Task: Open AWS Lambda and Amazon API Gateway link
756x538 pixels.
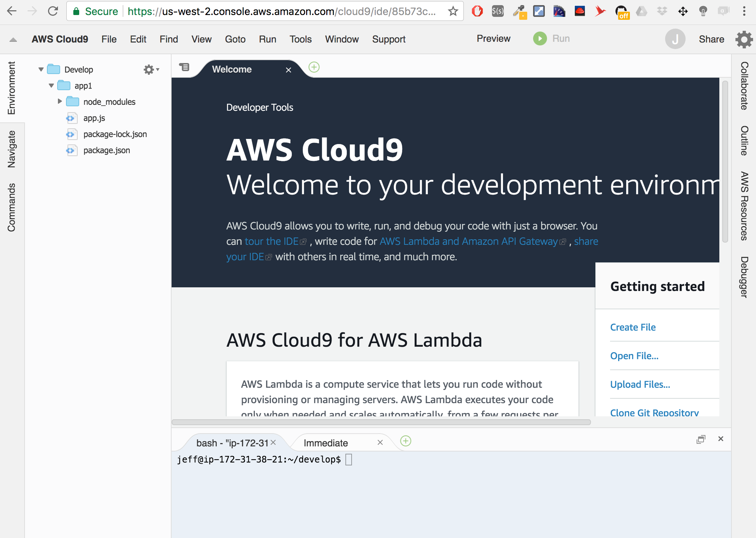Action: click(469, 241)
